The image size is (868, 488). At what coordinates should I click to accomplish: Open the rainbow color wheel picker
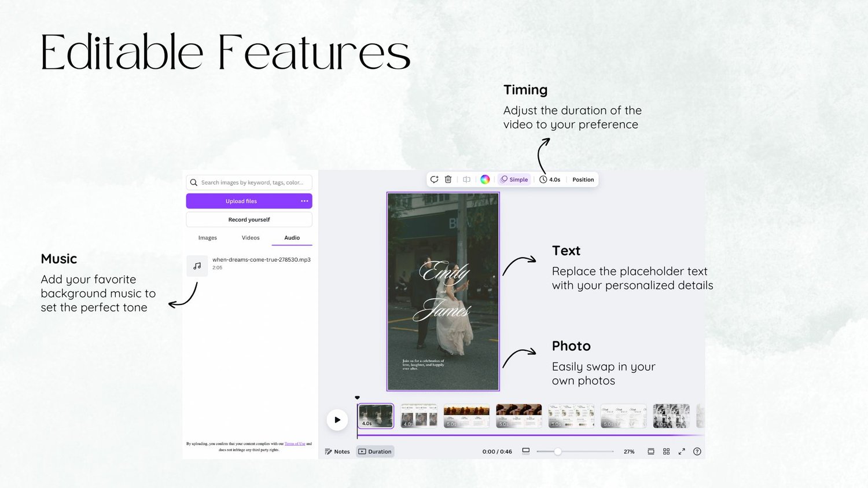coord(485,179)
